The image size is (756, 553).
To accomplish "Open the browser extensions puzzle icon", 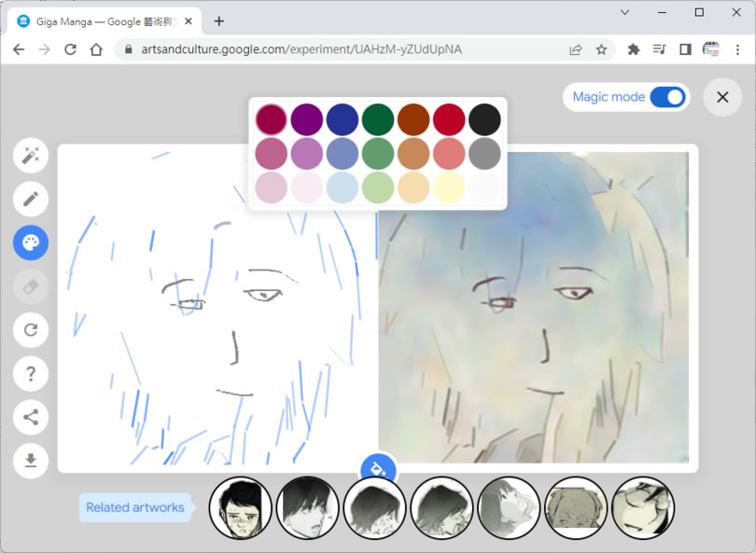I will pos(634,49).
